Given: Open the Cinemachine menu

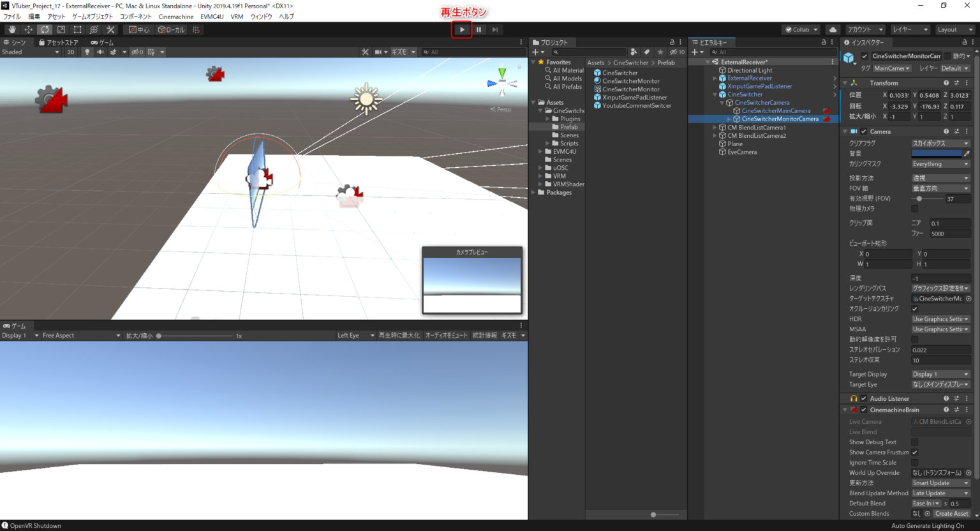Looking at the screenshot, I should tap(176, 17).
